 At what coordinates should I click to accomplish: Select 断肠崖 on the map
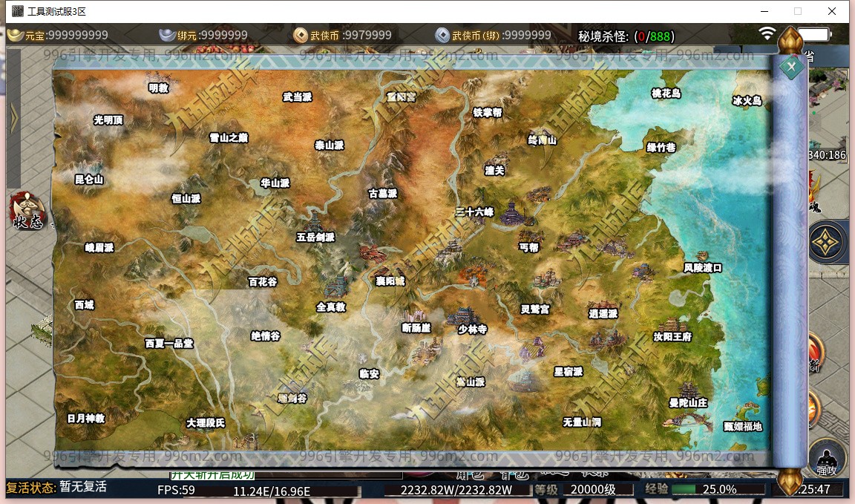[x=416, y=327]
